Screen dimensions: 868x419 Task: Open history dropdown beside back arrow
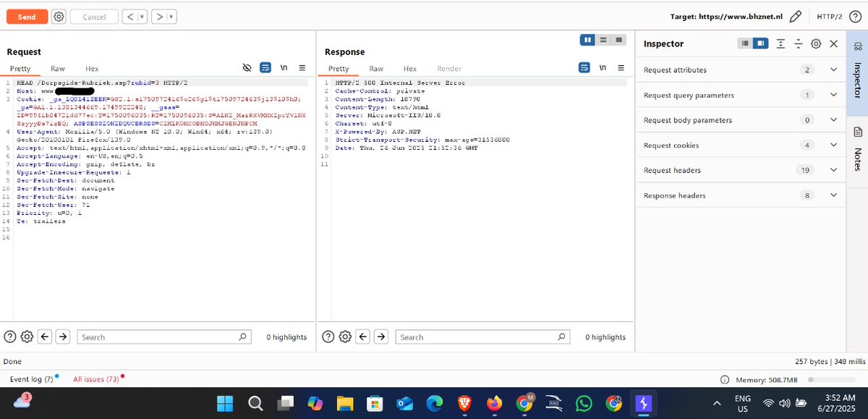coord(141,16)
